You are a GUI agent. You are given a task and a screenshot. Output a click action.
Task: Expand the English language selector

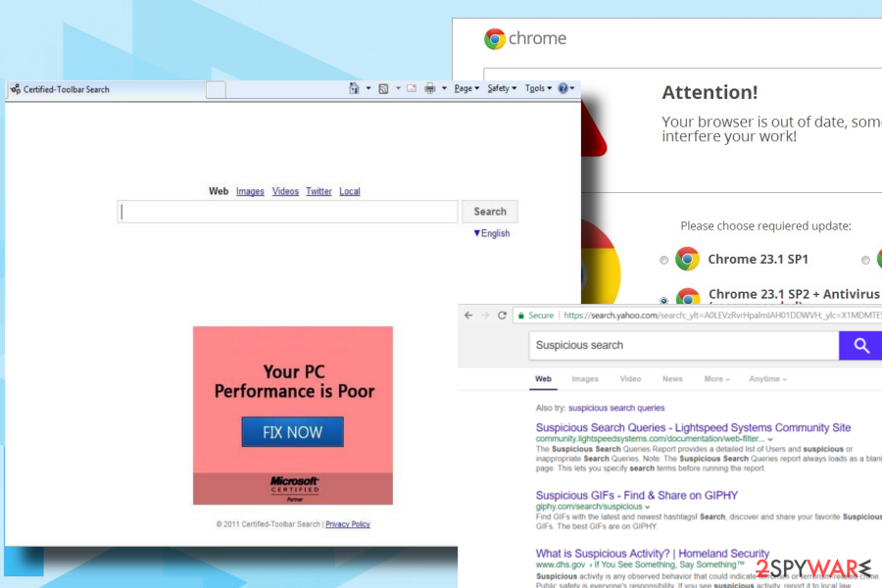(492, 233)
